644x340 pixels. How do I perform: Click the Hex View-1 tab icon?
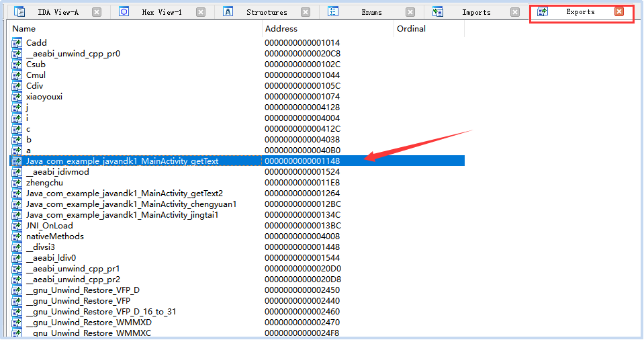pyautogui.click(x=124, y=12)
